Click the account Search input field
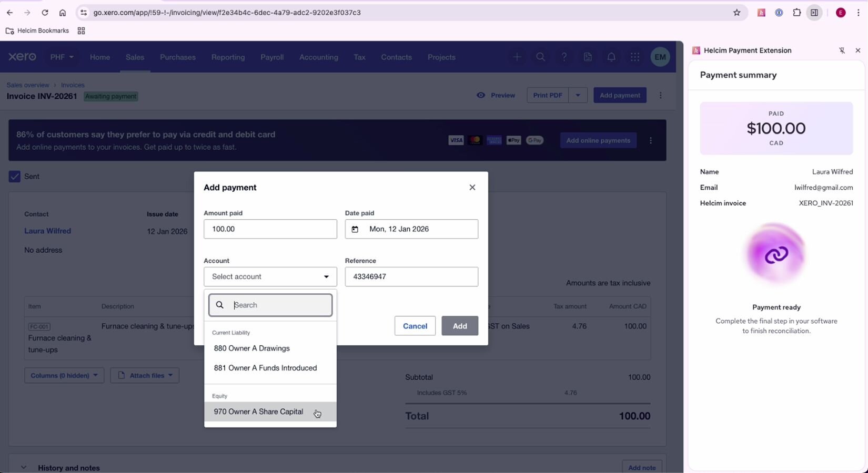The image size is (868, 473). pos(279,305)
